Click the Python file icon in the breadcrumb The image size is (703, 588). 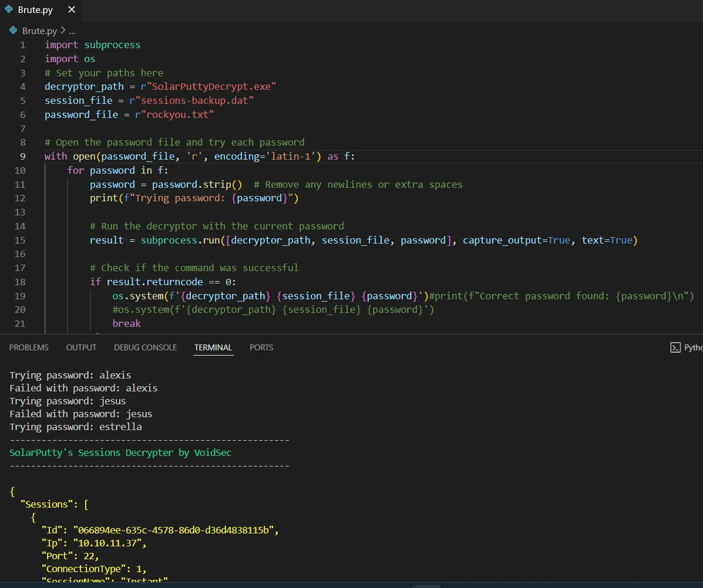tap(14, 31)
